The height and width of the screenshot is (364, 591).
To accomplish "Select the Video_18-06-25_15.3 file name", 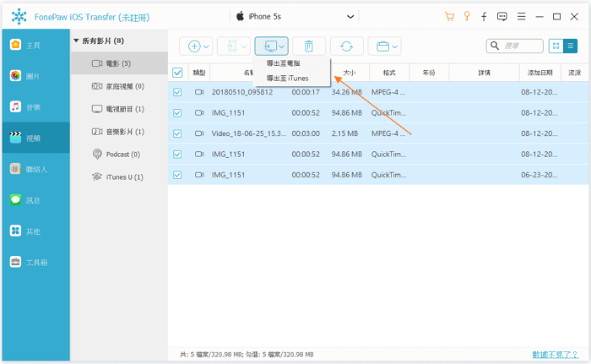I will (x=249, y=133).
